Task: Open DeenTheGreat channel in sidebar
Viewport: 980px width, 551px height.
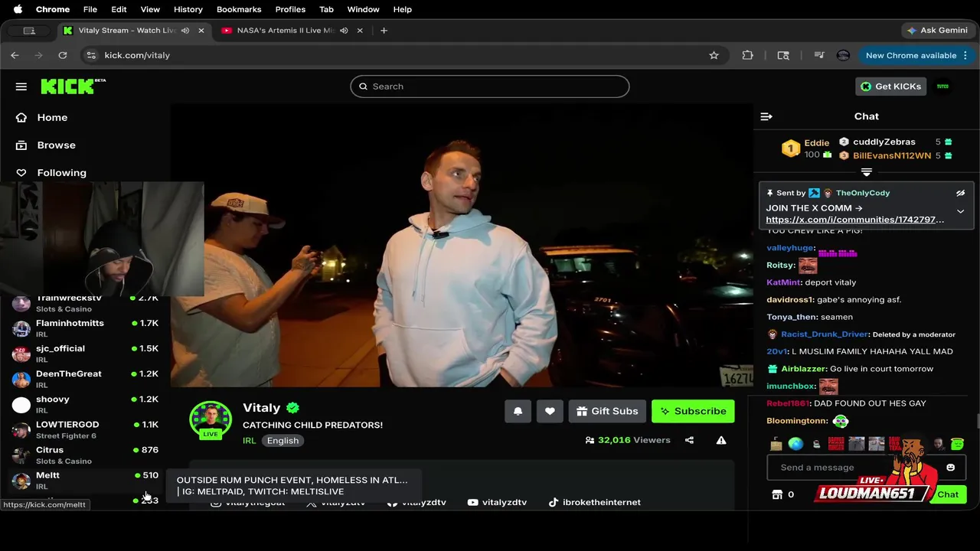Action: (86, 379)
